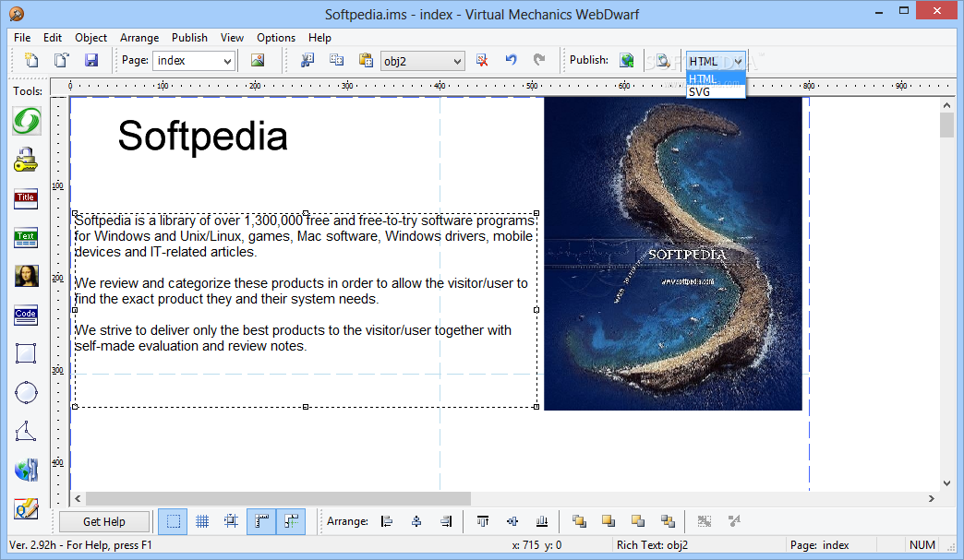Click the page image icon beside Page dropdown

pos(258,60)
